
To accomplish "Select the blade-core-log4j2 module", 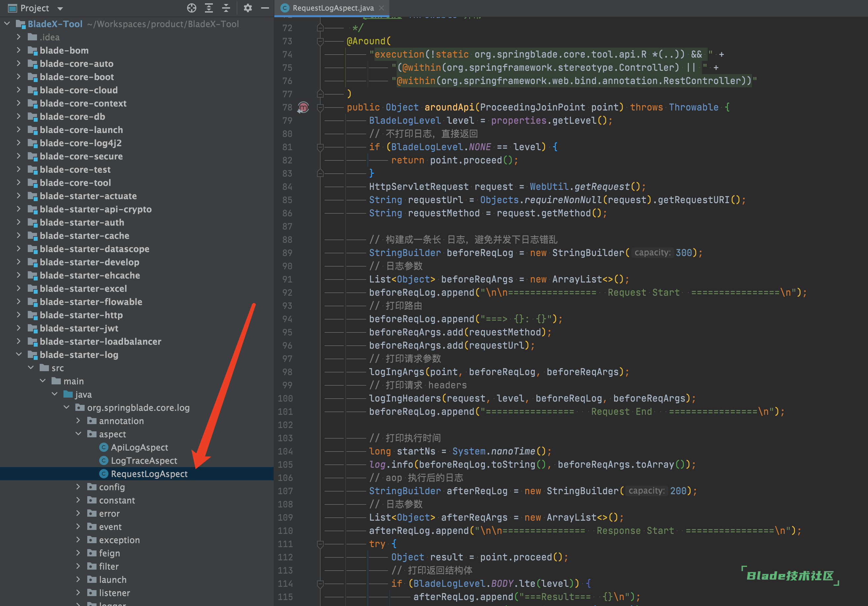I will pos(81,143).
